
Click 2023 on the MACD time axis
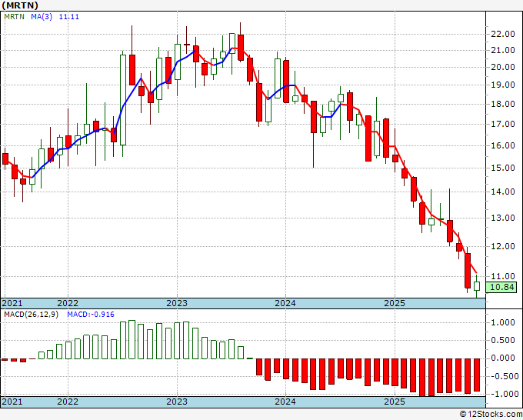pos(177,402)
